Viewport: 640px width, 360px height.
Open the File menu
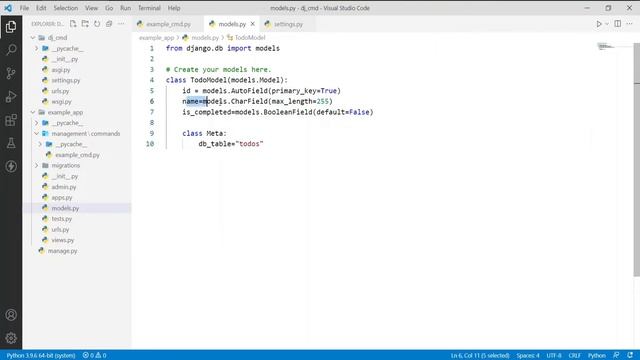pyautogui.click(x=24, y=8)
